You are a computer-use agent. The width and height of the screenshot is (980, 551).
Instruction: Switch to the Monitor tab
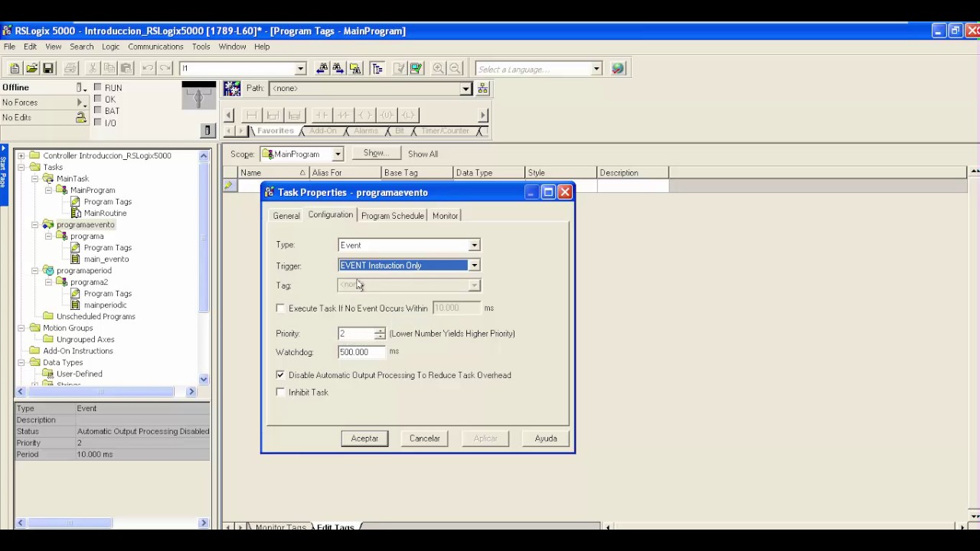click(445, 216)
